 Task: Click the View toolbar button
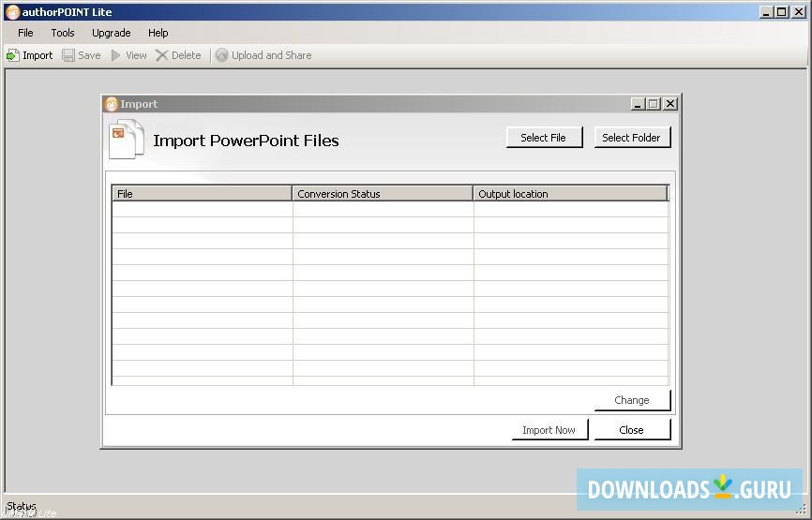point(129,55)
